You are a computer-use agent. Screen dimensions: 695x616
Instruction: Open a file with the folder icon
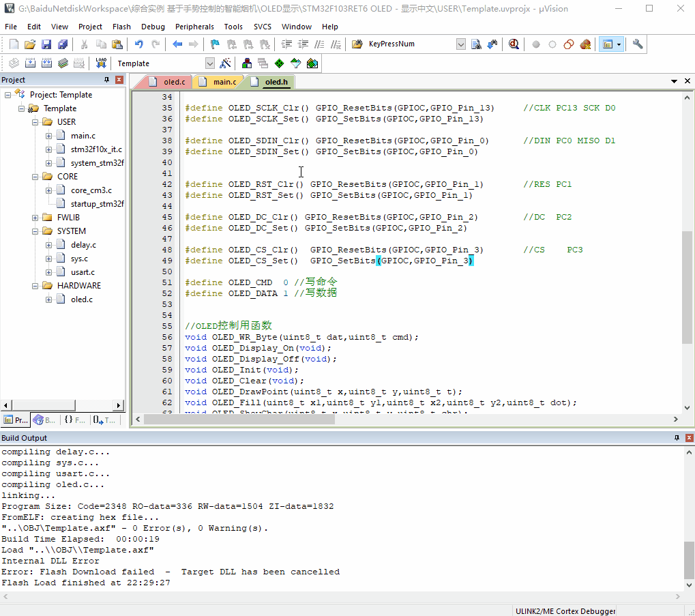(x=30, y=44)
